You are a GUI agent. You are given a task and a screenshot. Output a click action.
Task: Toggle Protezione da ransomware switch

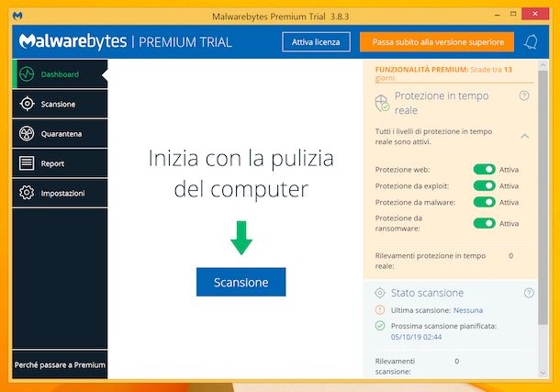(x=485, y=223)
